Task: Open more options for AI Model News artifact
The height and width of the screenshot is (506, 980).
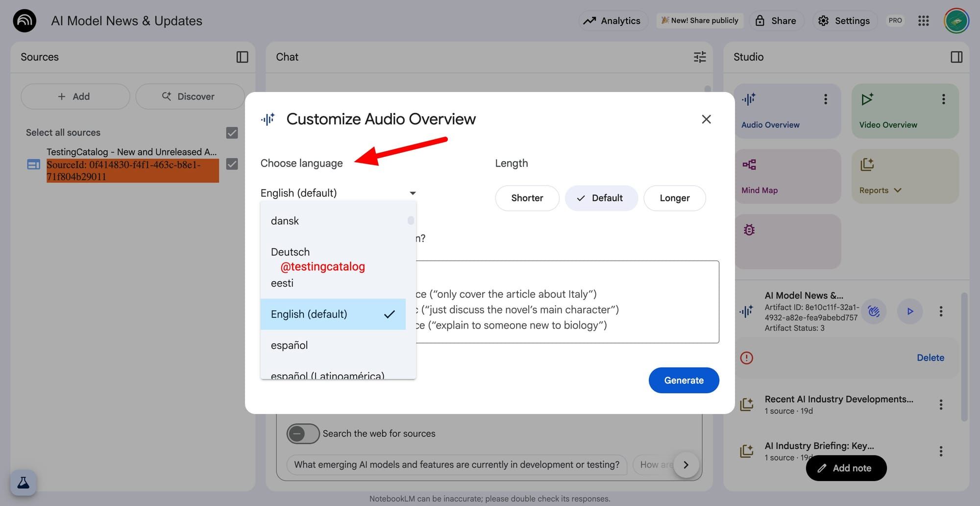Action: 941,311
